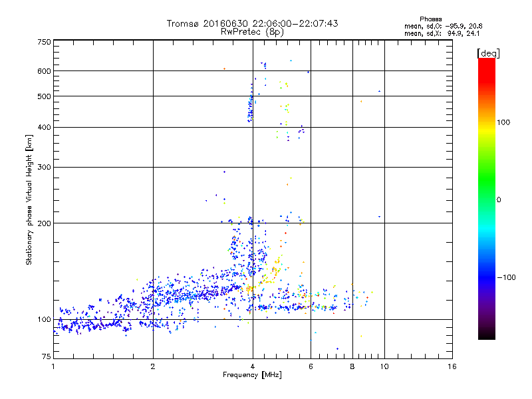
Task: Click the phase colorbar gradient
Action: pos(487,199)
